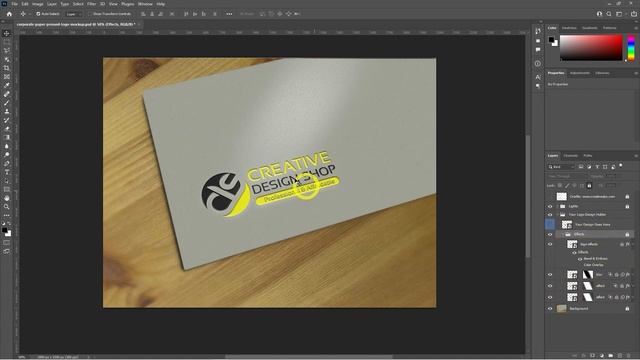640x360 pixels.
Task: Select the Eraser tool
Action: pyautogui.click(x=7, y=129)
